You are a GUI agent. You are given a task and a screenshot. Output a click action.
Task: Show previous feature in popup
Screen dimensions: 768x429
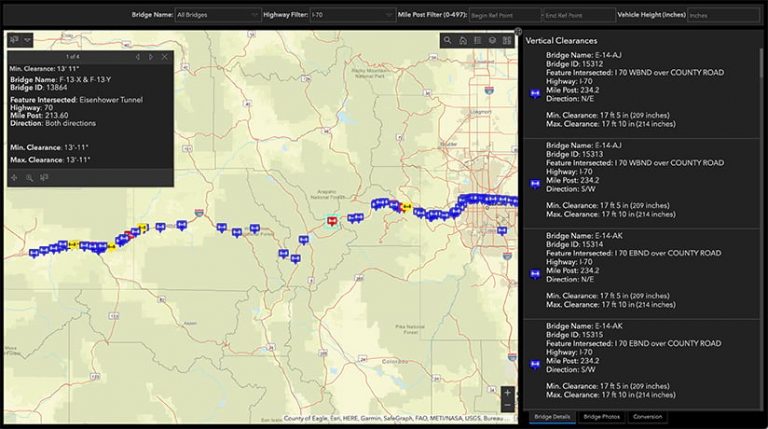click(x=138, y=57)
